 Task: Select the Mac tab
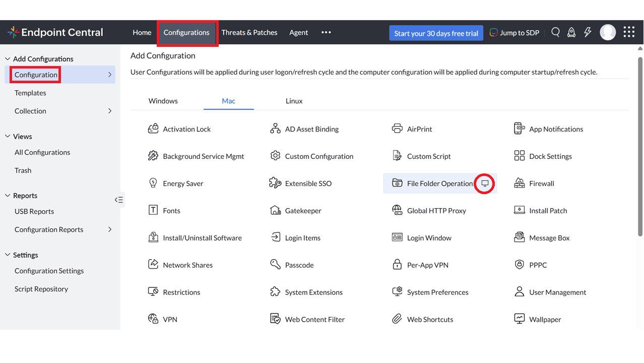(229, 101)
